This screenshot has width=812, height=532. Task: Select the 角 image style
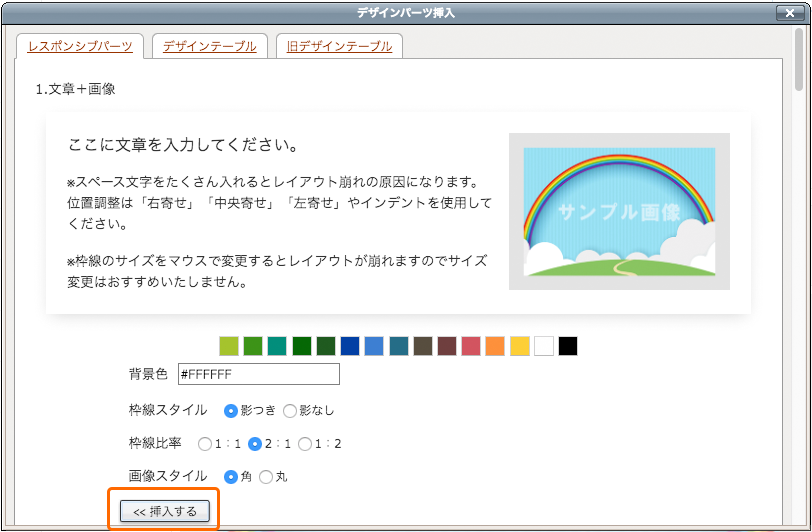coord(230,477)
